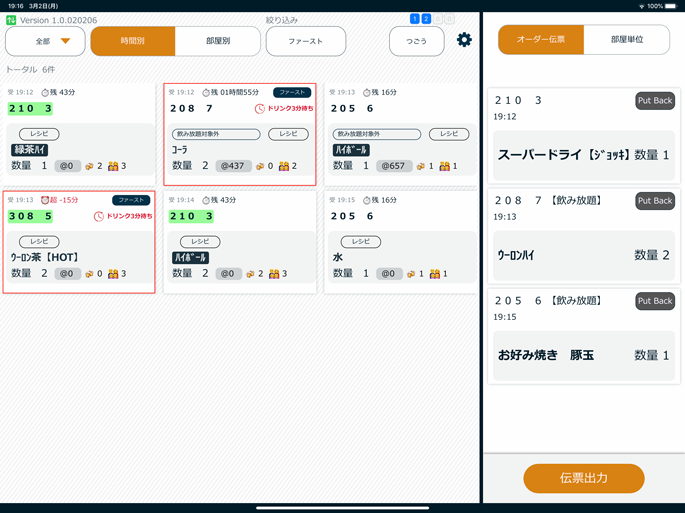Click room number 208 7 on order card
Image resolution: width=685 pixels, height=513 pixels.
(x=191, y=108)
